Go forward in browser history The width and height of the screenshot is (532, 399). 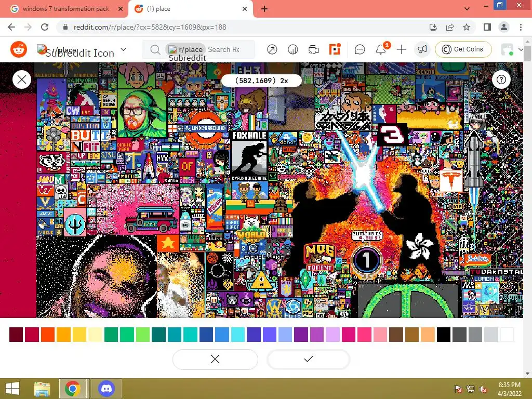pos(28,27)
